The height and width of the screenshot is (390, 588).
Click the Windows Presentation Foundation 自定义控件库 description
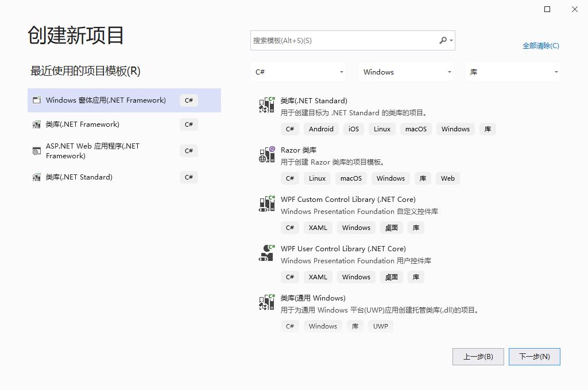[x=359, y=212]
